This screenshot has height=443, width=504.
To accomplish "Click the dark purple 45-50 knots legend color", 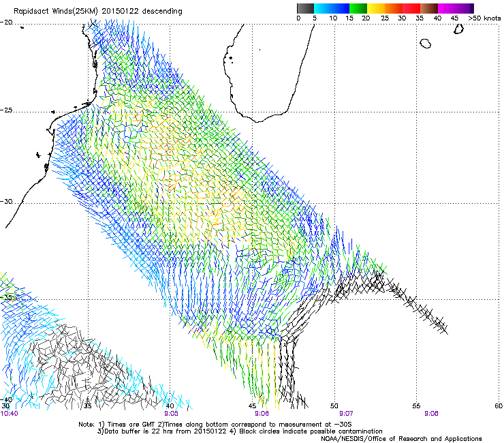I will [464, 8].
